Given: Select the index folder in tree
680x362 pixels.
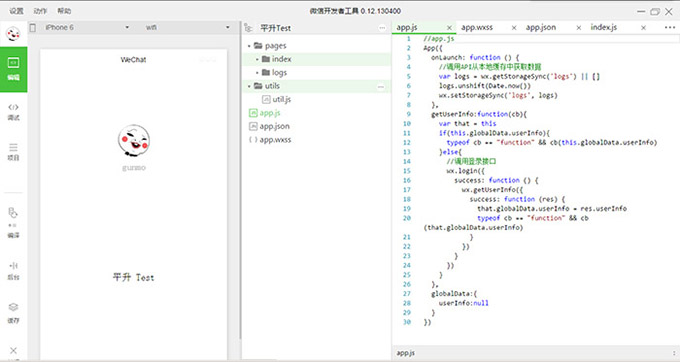Looking at the screenshot, I should (x=317, y=59).
